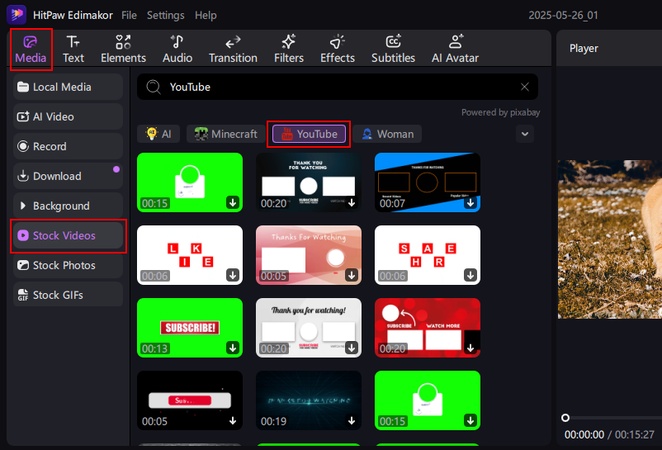Screen dimensions: 662x450
Task: Open Stock Photos in the sidebar
Action: pos(68,265)
